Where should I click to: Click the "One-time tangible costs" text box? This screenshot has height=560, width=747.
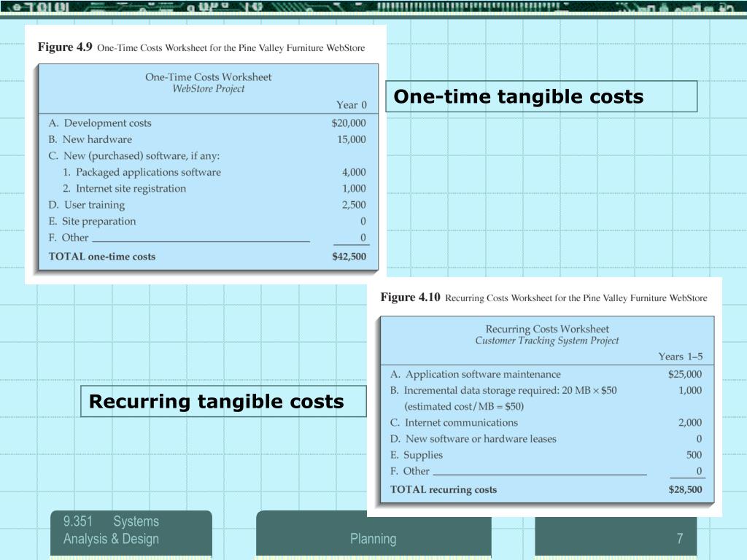pos(541,97)
